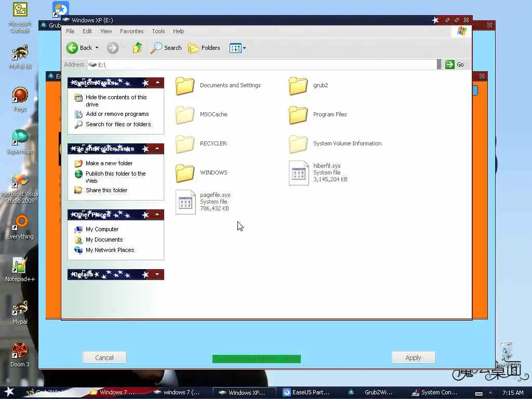Select the grub2 folder icon
Viewport: 532px width, 399px height.
[x=298, y=86]
